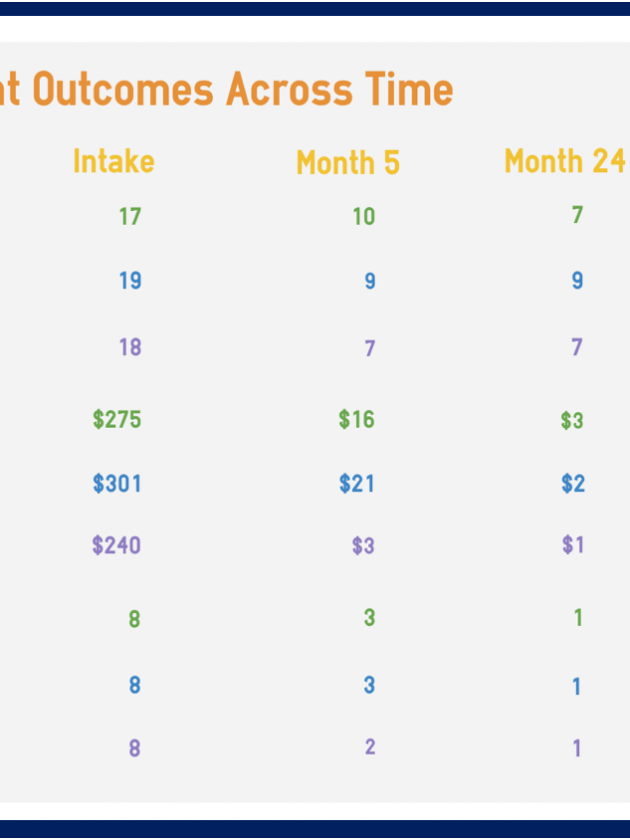Select the blue $21 value
630x840 pixels.
click(357, 484)
